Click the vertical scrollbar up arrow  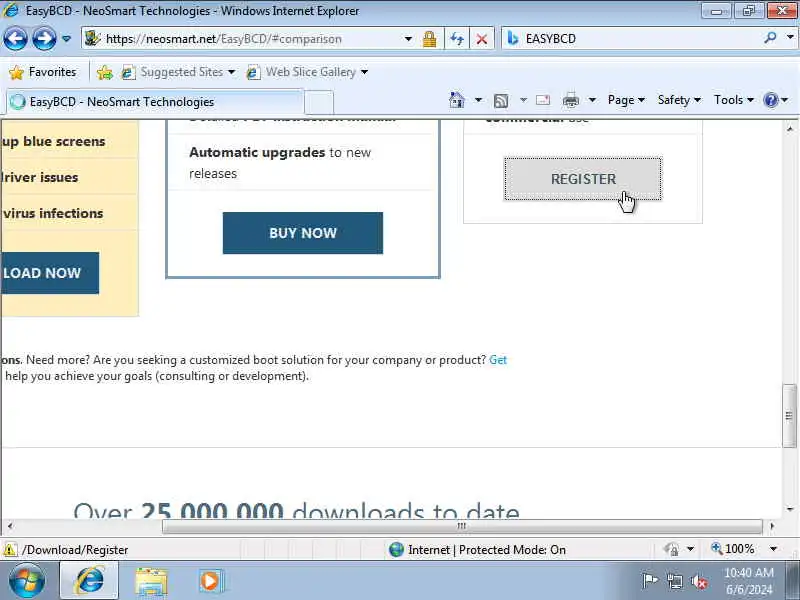[790, 129]
